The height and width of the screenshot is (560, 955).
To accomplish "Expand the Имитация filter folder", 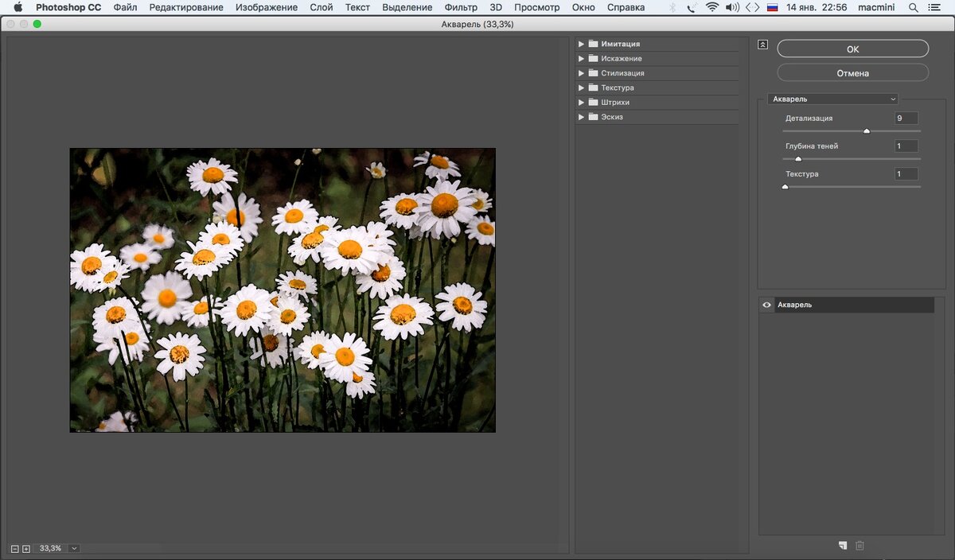I will (582, 45).
